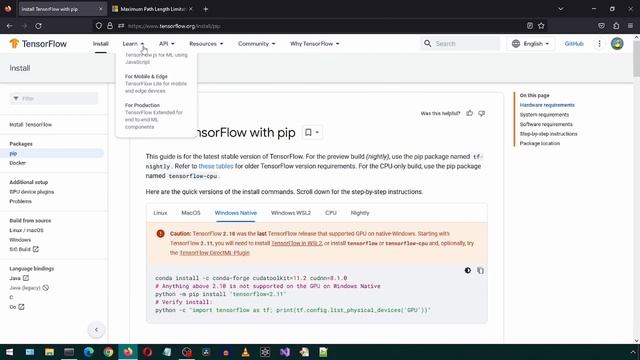
Task: Switch to the Linux tab
Action: point(160,213)
